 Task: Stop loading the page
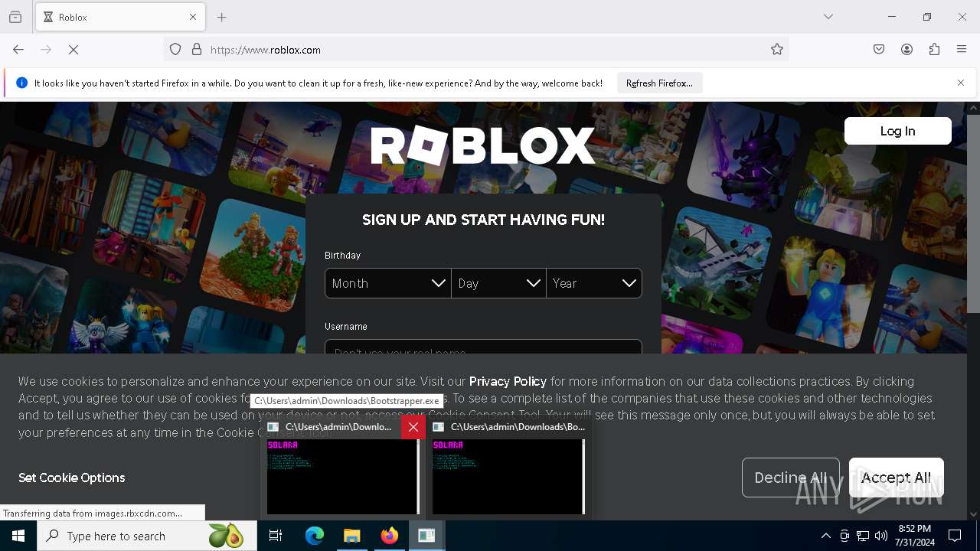[73, 50]
